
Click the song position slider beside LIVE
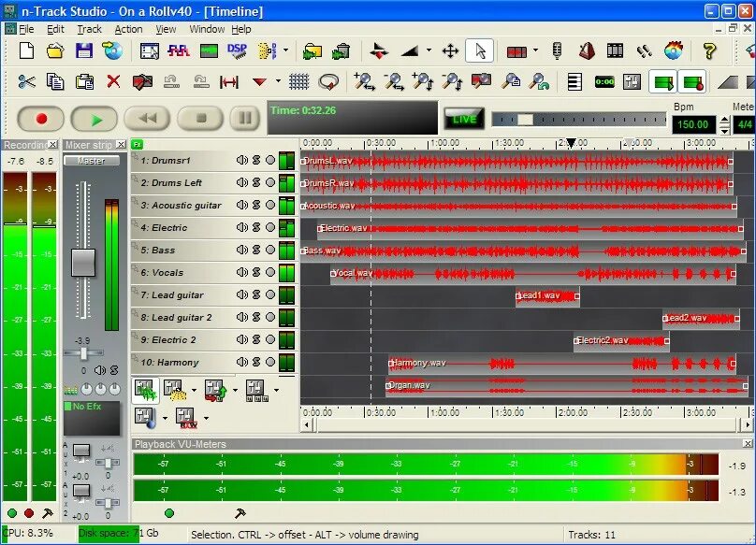tap(578, 120)
